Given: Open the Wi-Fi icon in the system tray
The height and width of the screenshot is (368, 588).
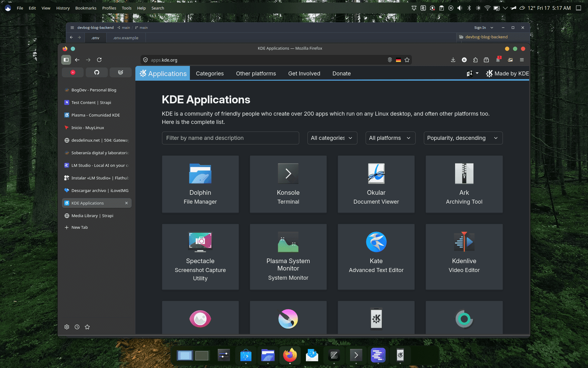Looking at the screenshot, I should click(x=487, y=8).
